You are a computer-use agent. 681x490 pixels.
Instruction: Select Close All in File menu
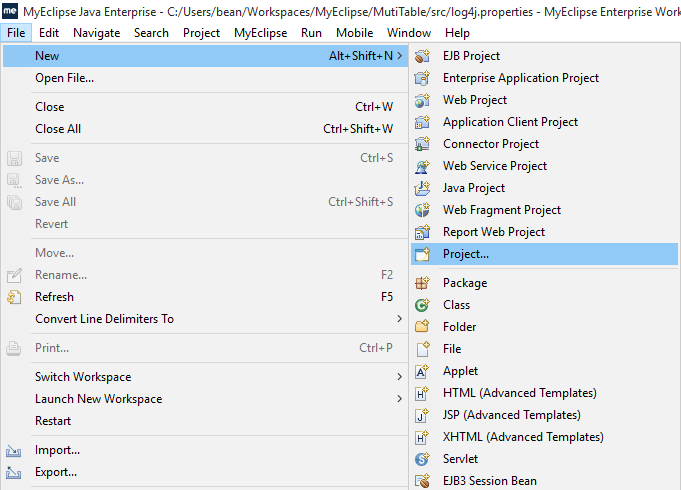58,129
